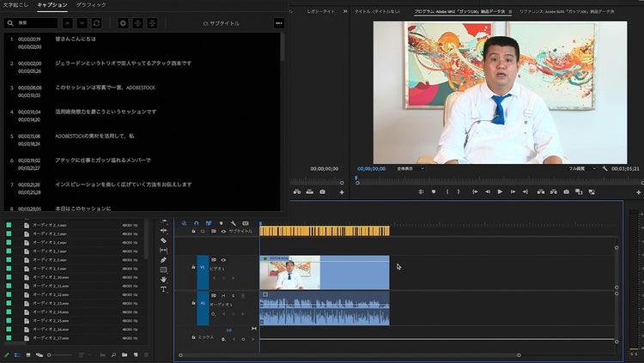Step back one frame in program monitor
The image size is (644, 363).
click(488, 191)
